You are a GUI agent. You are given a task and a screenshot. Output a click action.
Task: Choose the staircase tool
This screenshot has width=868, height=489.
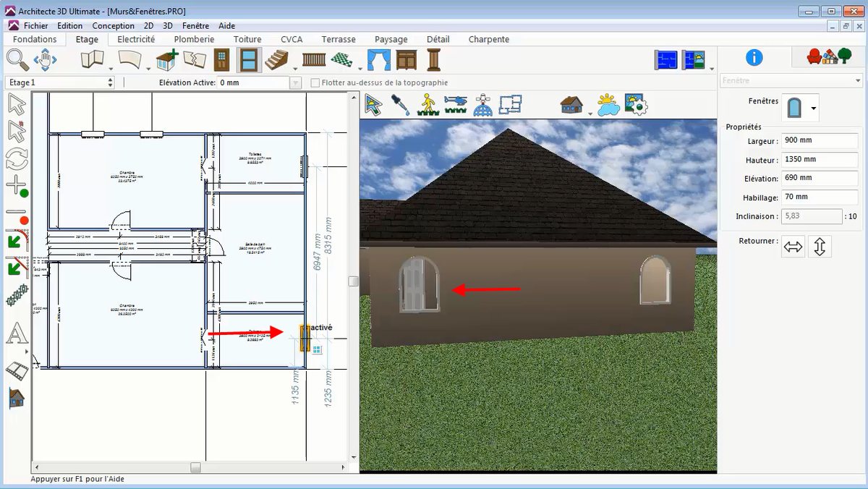[276, 60]
